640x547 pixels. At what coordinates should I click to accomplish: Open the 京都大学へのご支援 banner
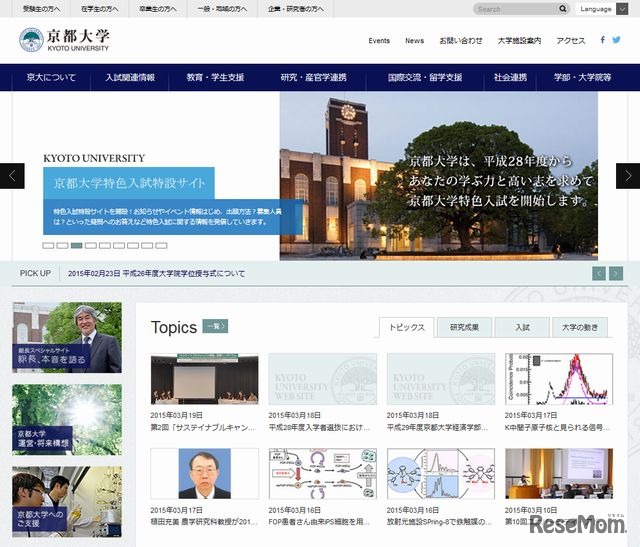tap(67, 502)
